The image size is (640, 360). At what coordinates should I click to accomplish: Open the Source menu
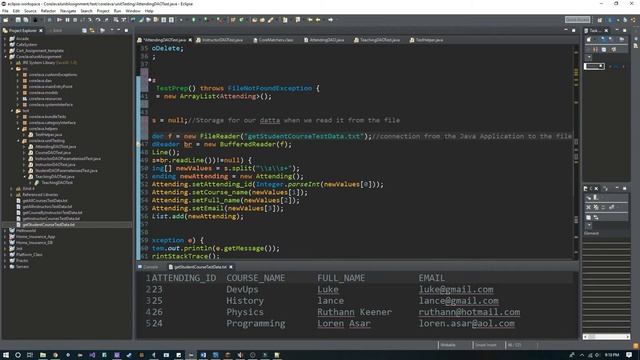30,11
